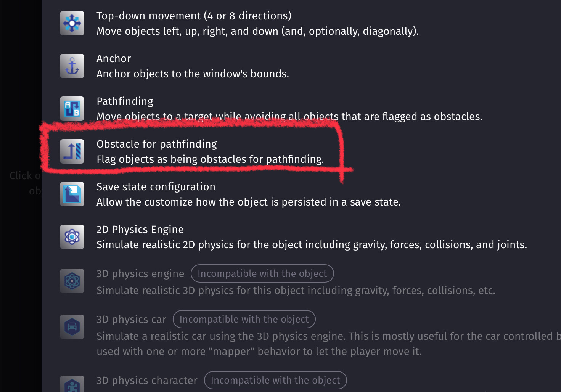Choose the Anchor behavior title
This screenshot has width=561, height=392.
click(x=114, y=58)
